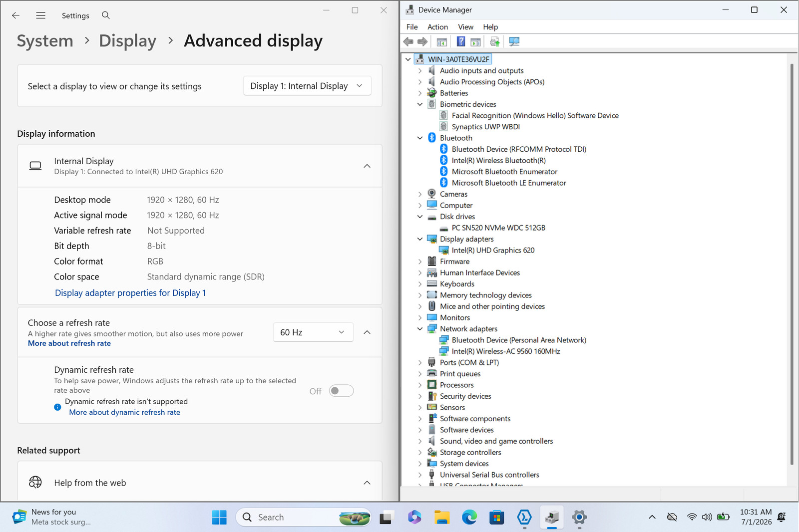Screen dimensions: 799x532
Task: Collapse the Internal Display information section
Action: click(367, 166)
